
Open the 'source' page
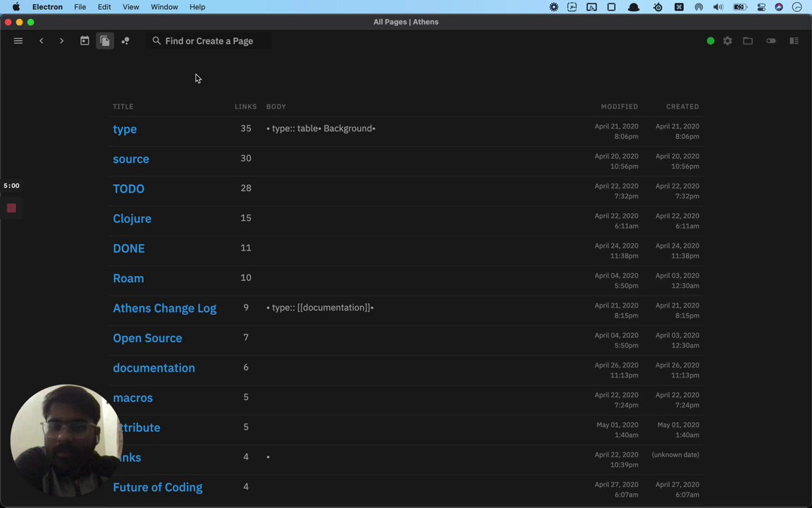pyautogui.click(x=131, y=159)
